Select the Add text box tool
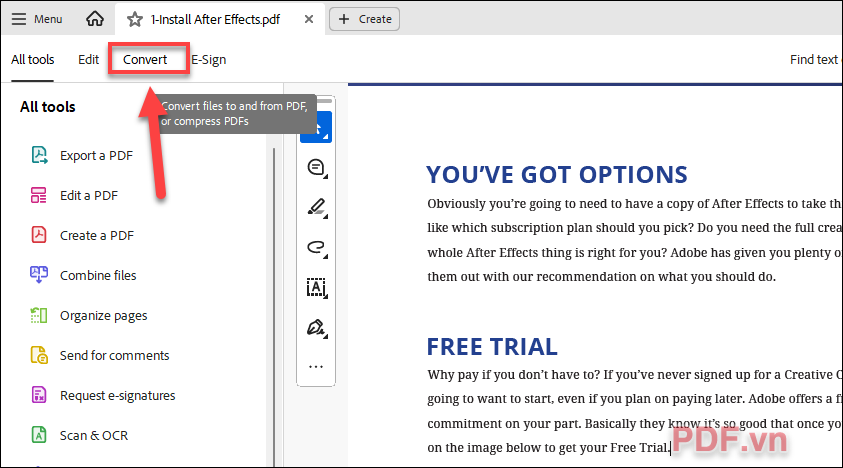843x468 pixels. (x=316, y=287)
